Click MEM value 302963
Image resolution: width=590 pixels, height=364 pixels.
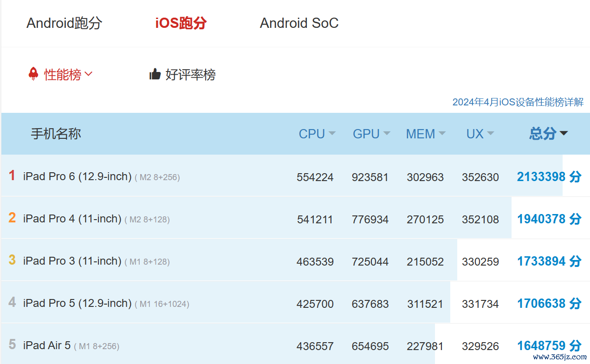click(x=425, y=177)
